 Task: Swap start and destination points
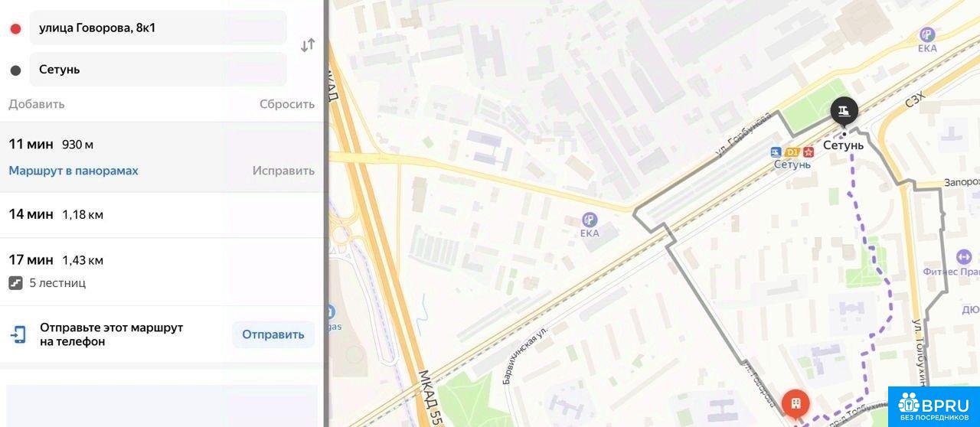308,45
